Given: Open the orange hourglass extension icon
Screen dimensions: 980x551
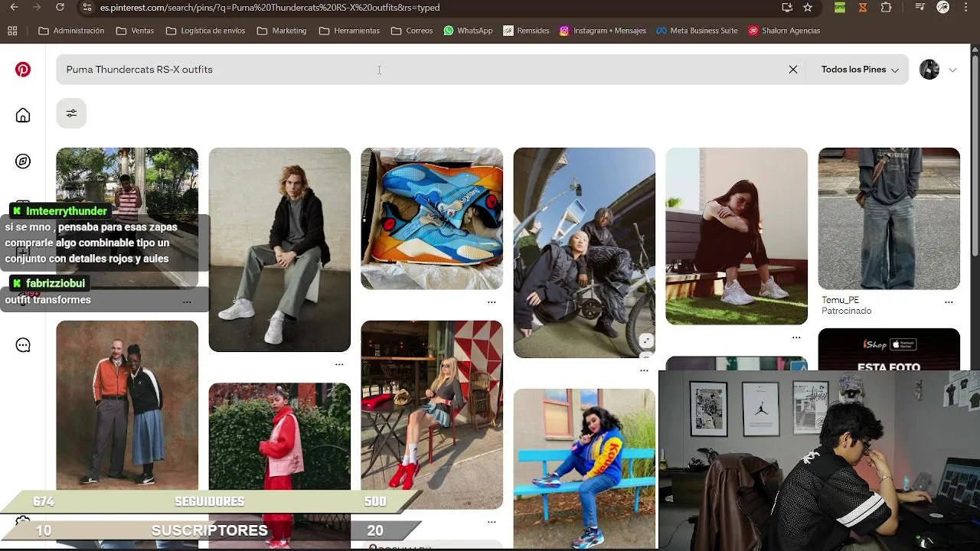Looking at the screenshot, I should click(x=863, y=8).
